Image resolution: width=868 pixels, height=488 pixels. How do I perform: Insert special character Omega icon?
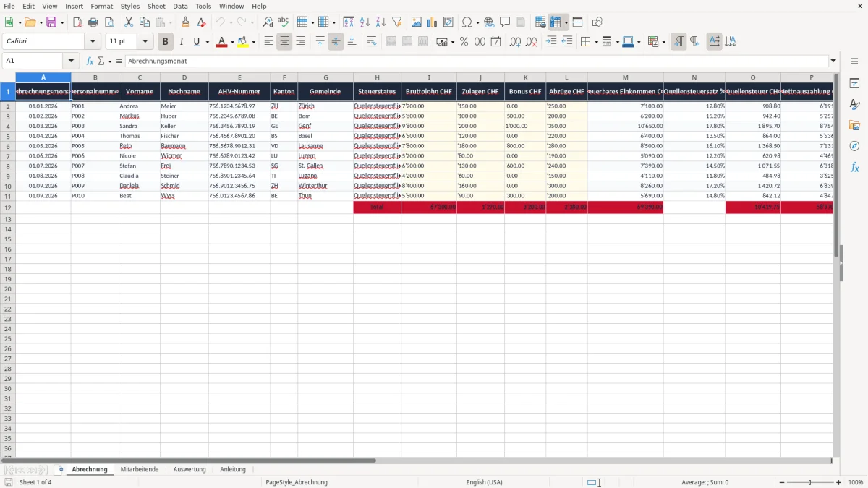pos(467,22)
